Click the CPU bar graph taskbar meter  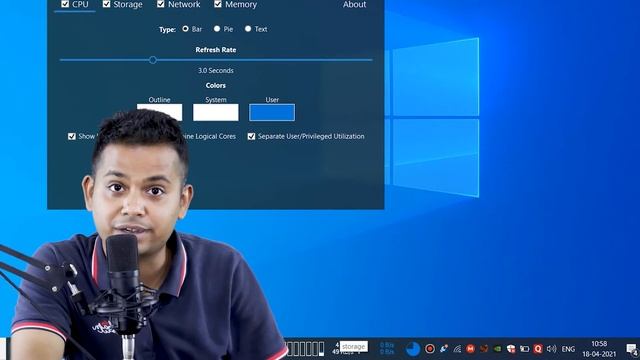305,349
